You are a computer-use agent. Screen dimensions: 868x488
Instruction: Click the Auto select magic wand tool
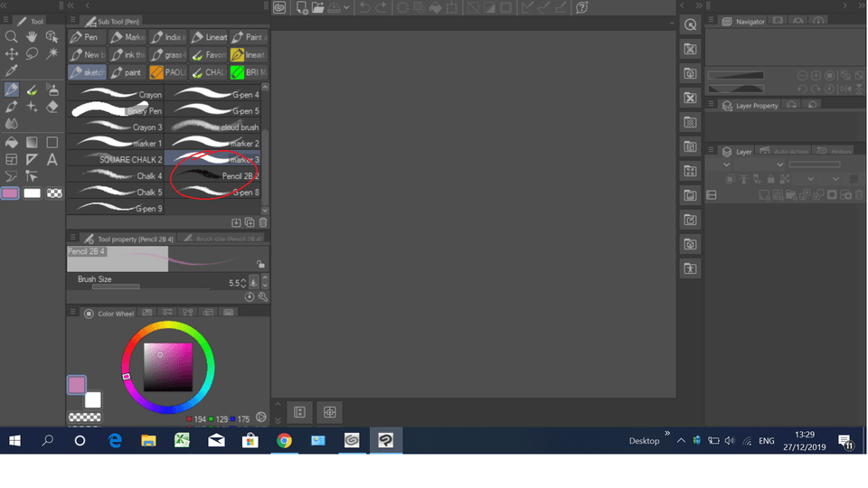52,54
